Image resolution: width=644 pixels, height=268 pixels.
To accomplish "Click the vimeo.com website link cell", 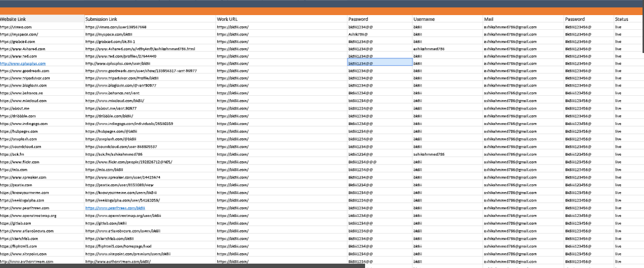I will (16, 27).
